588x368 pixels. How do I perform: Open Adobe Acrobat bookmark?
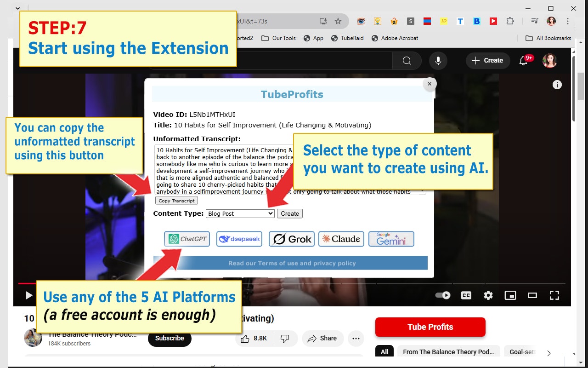[395, 38]
